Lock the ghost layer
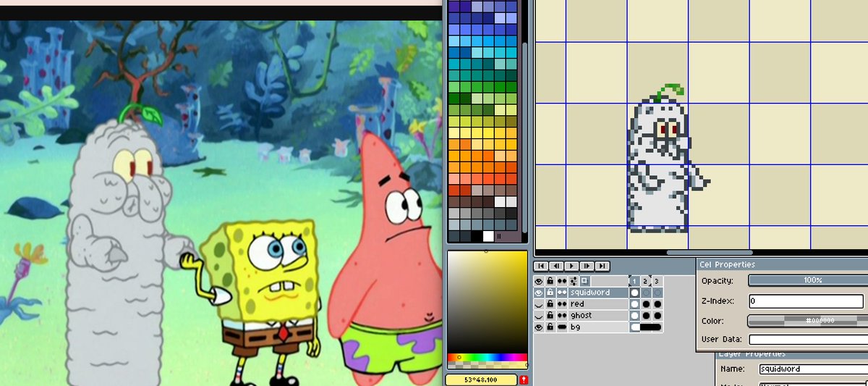 click(x=550, y=316)
